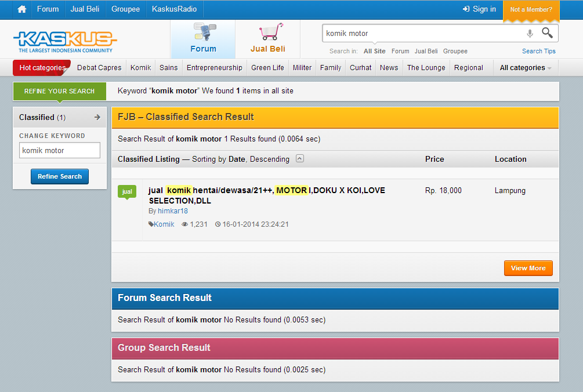Submit search with the magnifying glass icon
This screenshot has width=583, height=392.
[x=547, y=33]
